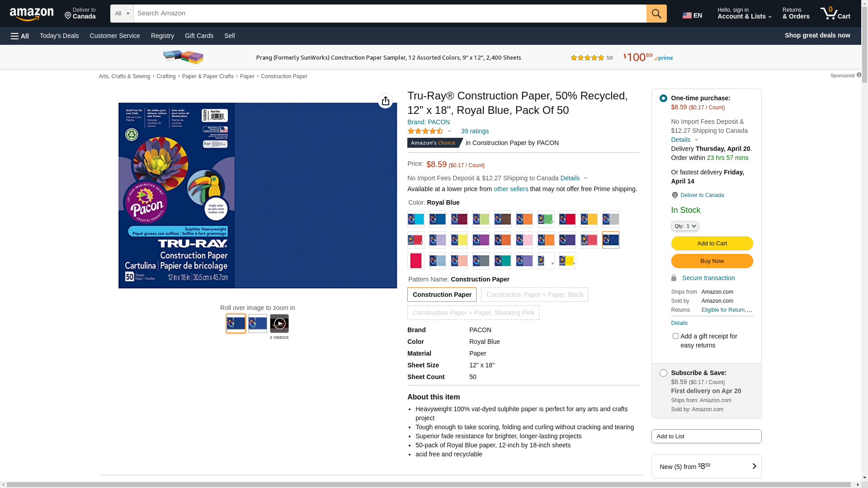Image resolution: width=868 pixels, height=488 pixels.
Task: Click the Amazon logo
Action: 32,14
